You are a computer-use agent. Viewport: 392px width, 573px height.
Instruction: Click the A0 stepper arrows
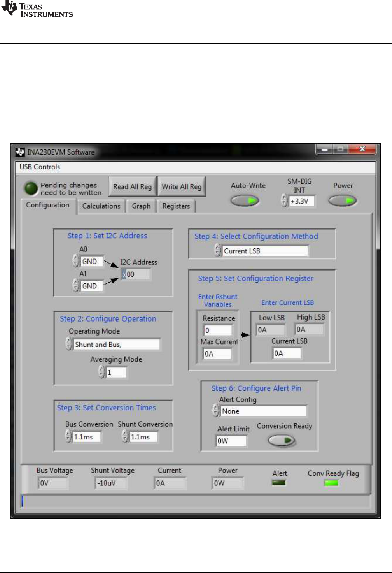coord(76,261)
